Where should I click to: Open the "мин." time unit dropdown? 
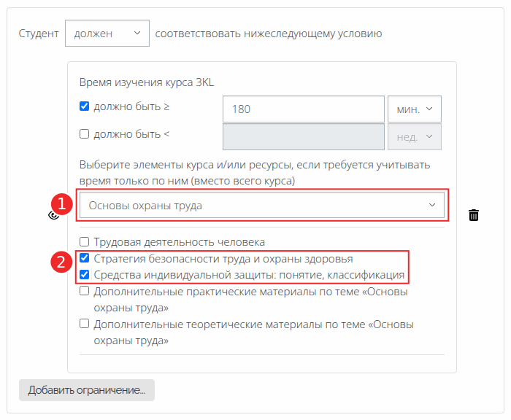[415, 109]
